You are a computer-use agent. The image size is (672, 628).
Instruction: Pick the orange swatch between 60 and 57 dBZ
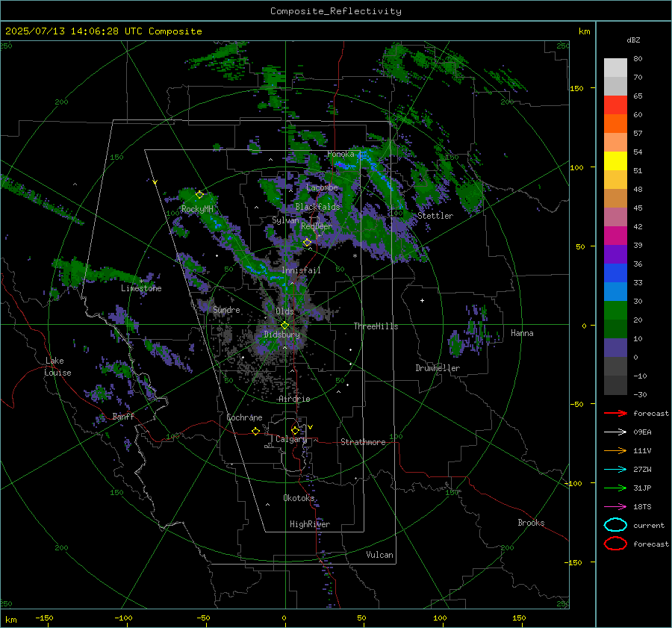click(615, 124)
